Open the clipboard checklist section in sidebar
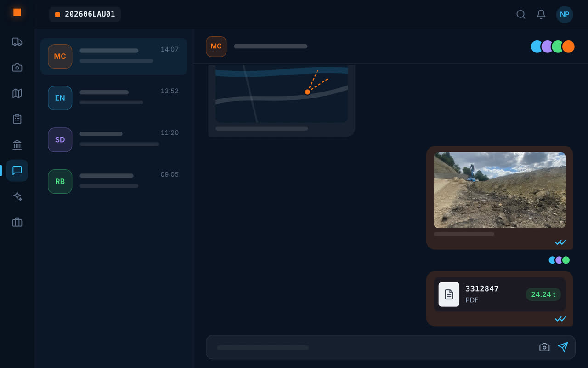 coord(17,119)
